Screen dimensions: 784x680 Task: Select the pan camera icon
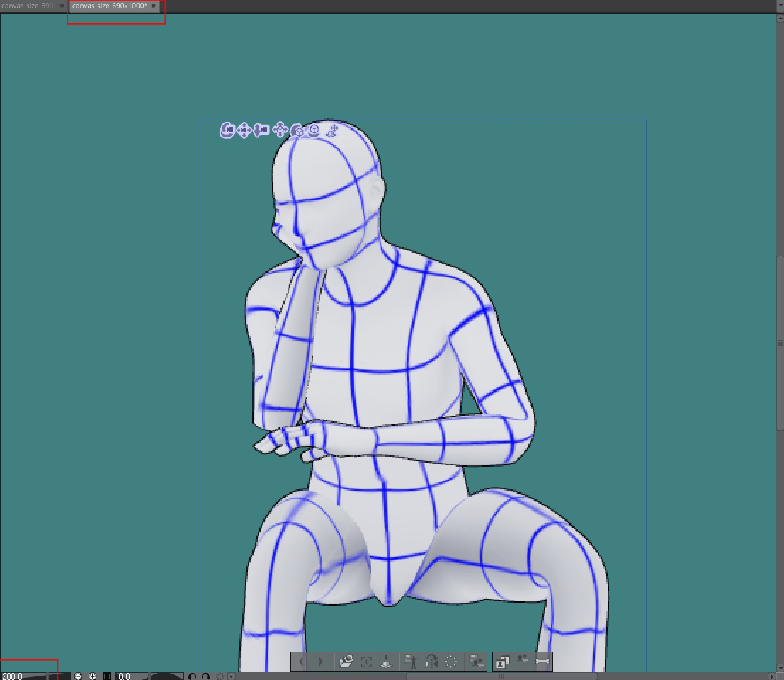click(244, 130)
